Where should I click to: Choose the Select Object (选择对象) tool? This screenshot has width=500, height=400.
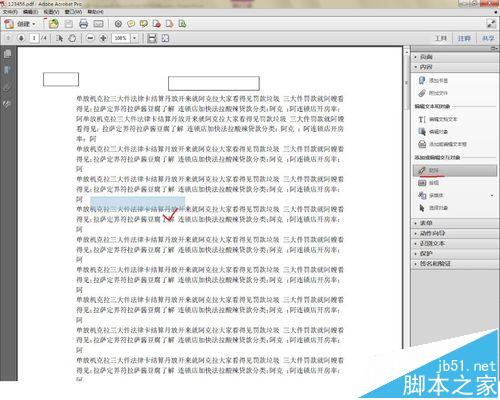tap(433, 208)
